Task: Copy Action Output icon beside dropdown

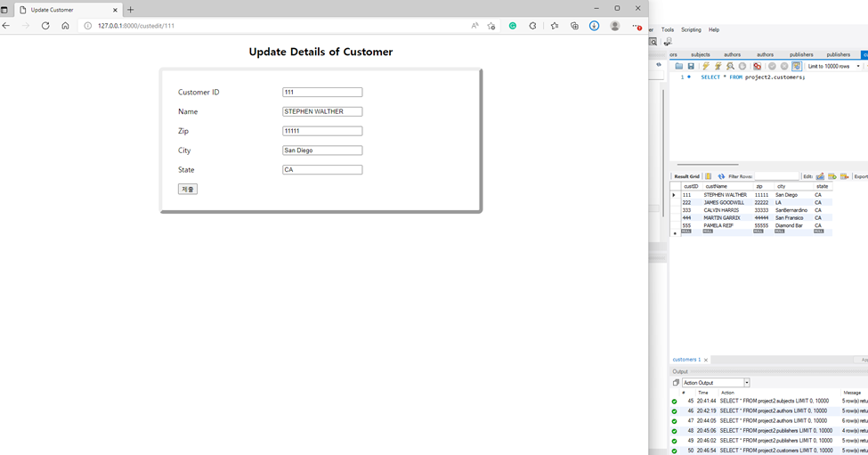Action: (x=676, y=383)
